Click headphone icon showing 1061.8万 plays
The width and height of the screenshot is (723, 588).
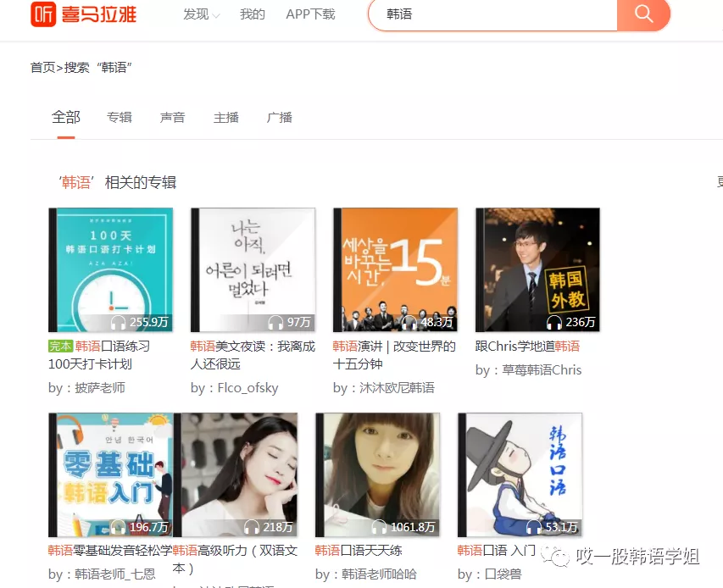(379, 527)
